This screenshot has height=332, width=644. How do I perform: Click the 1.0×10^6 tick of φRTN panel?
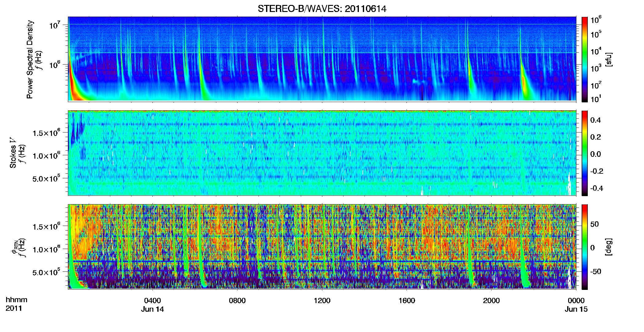[46, 249]
